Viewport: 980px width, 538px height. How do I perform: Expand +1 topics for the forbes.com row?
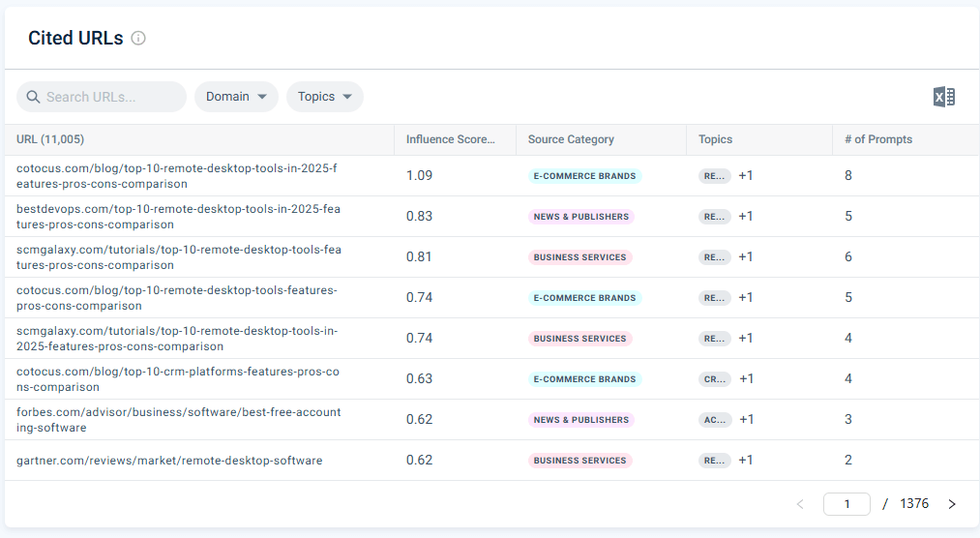point(746,419)
